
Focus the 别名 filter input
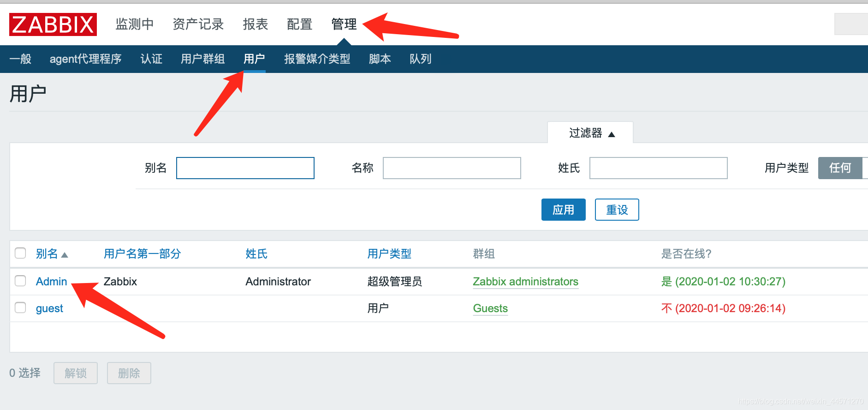(245, 168)
